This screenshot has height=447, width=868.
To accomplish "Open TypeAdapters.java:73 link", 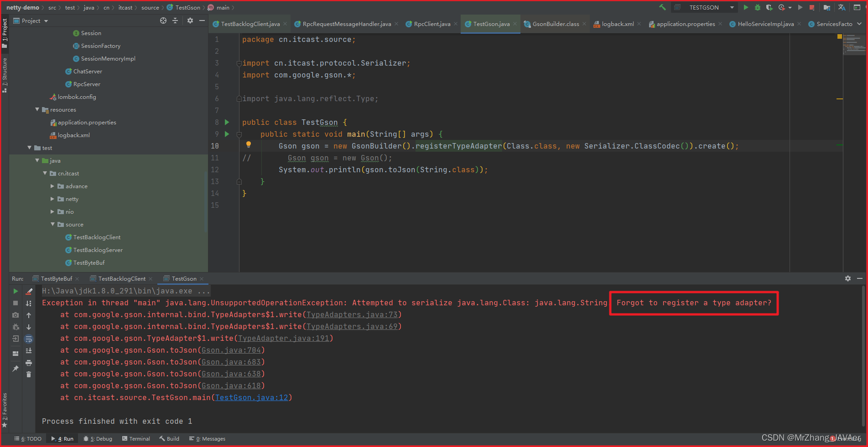I will tap(352, 314).
